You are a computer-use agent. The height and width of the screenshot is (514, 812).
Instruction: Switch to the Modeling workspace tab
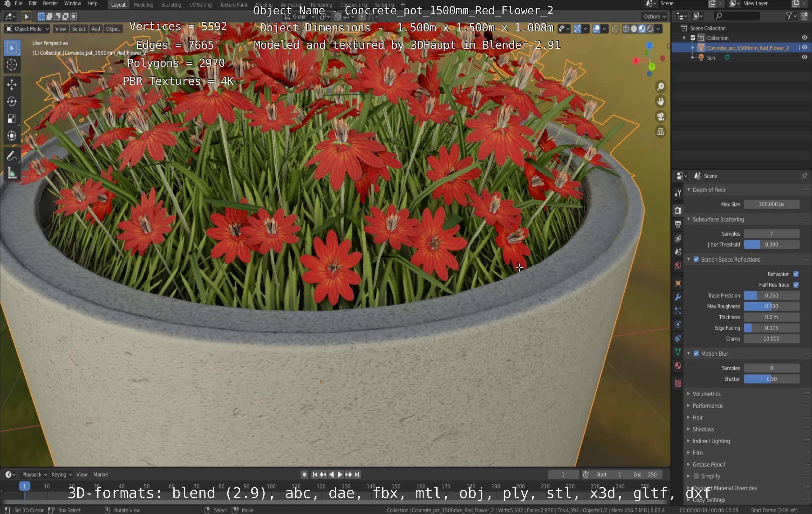pos(143,5)
